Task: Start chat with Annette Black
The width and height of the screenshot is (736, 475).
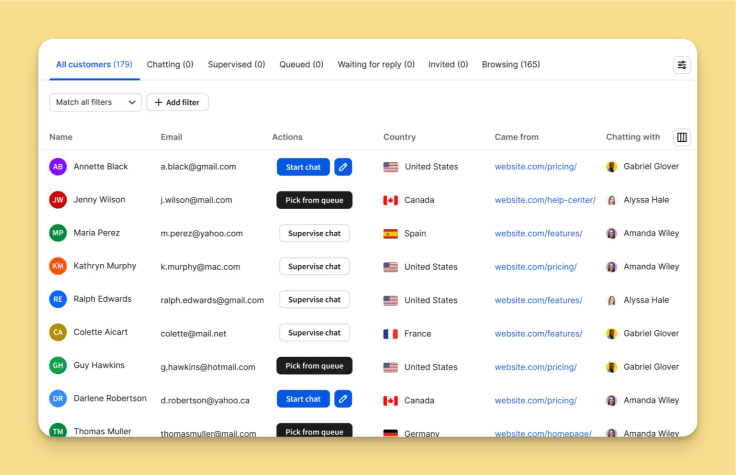Action: (303, 167)
